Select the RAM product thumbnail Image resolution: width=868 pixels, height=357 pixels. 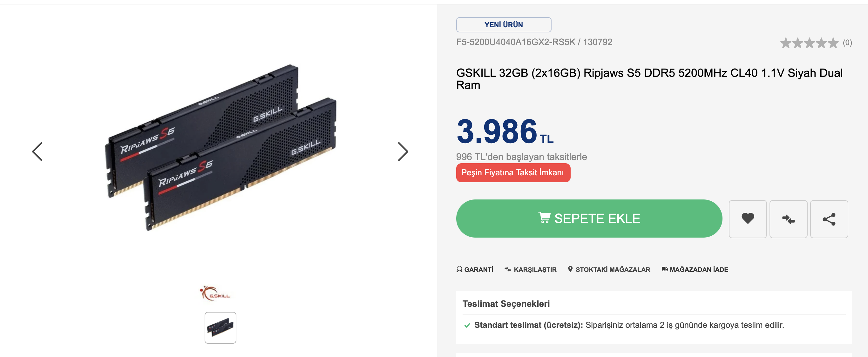tap(220, 327)
